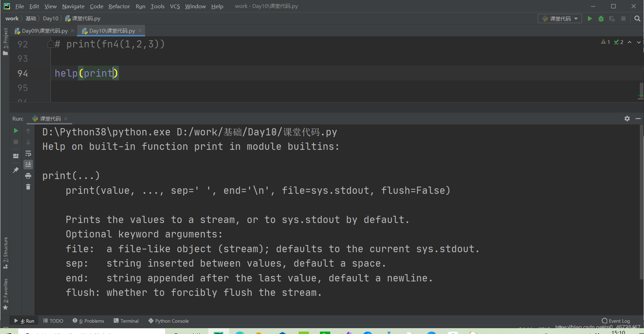Collapse the fold marker at line 92
Image resolution: width=644 pixels, height=334 pixels.
(x=51, y=44)
